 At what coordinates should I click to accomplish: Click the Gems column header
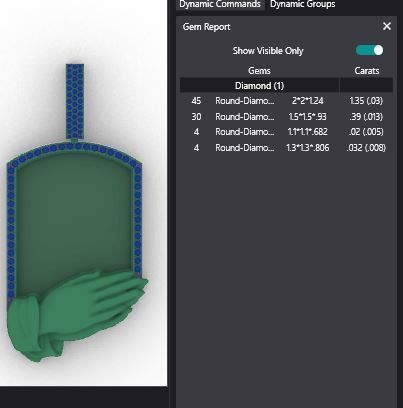(259, 71)
